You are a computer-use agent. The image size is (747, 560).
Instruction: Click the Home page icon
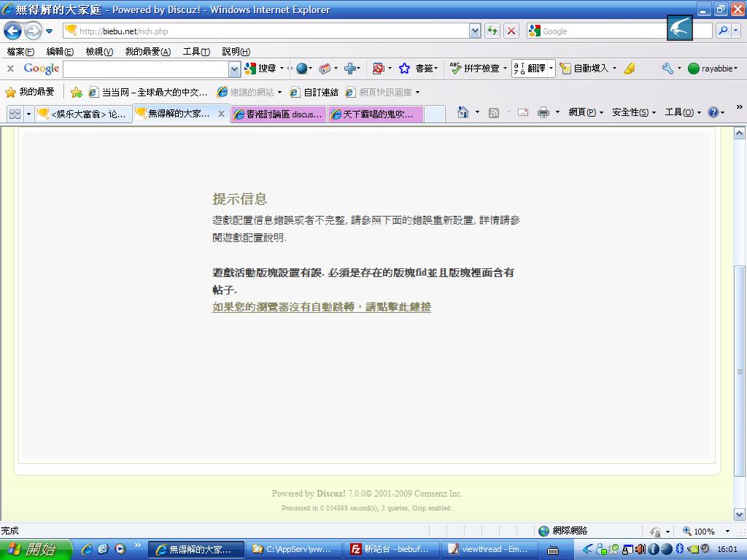(462, 112)
